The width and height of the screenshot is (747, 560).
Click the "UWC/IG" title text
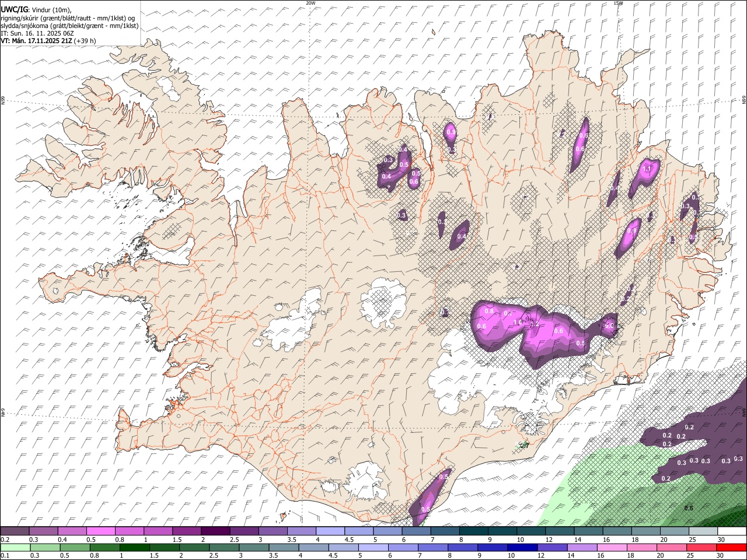coord(13,10)
